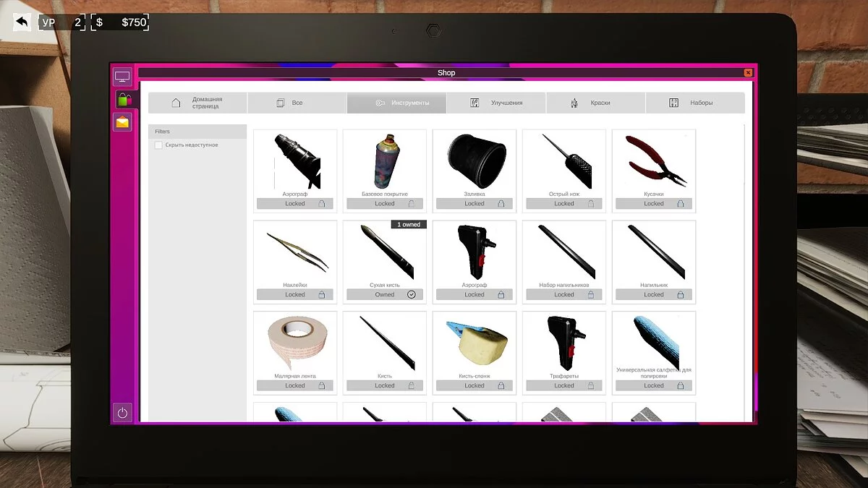Image resolution: width=868 pixels, height=488 pixels.
Task: Select the Базовое покрытие spray can image
Action: (386, 162)
